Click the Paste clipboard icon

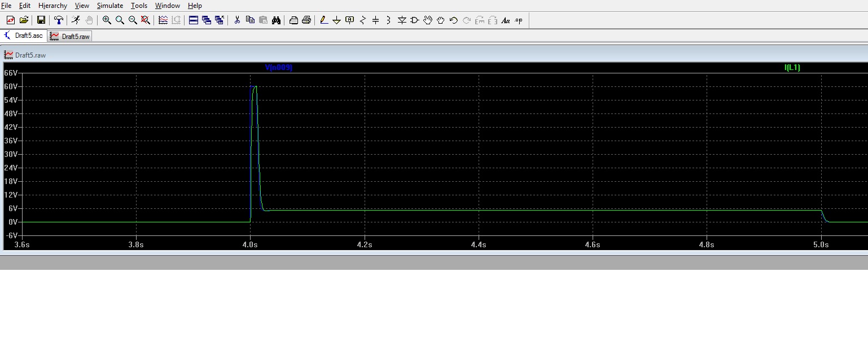click(263, 20)
